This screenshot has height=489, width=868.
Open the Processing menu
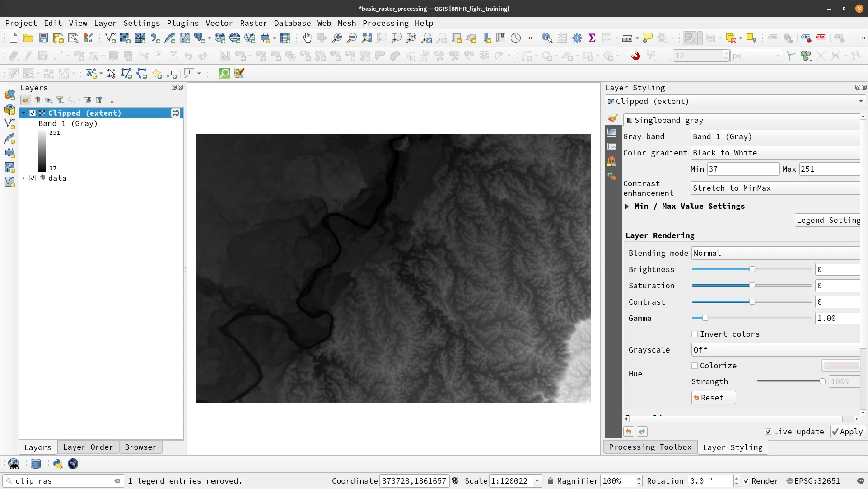tap(385, 23)
